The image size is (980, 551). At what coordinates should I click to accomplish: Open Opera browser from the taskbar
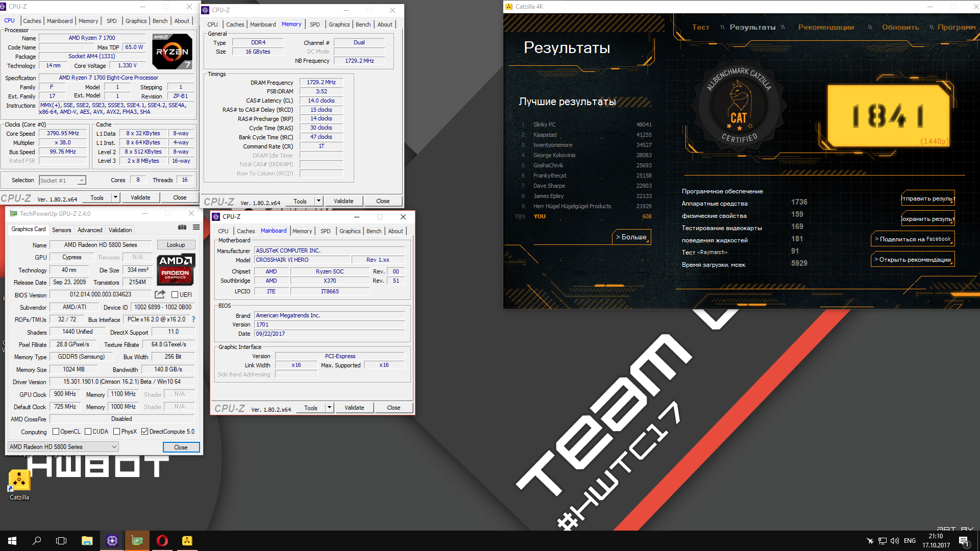pos(162,541)
